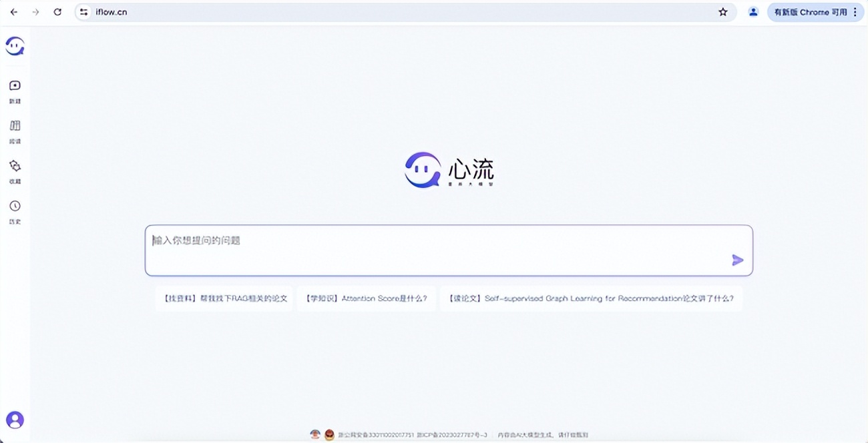Click the red emblem icon in footer
868x443 pixels.
pyautogui.click(x=329, y=435)
